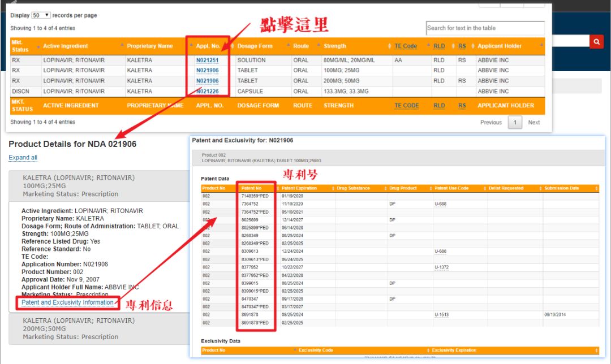Expand the KALETRA 200MG;50MG product panel
This screenshot has width=611, height=364.
(100, 328)
